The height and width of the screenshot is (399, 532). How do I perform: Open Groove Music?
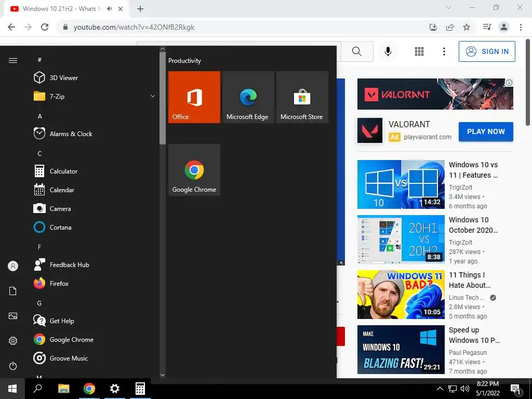95,358
